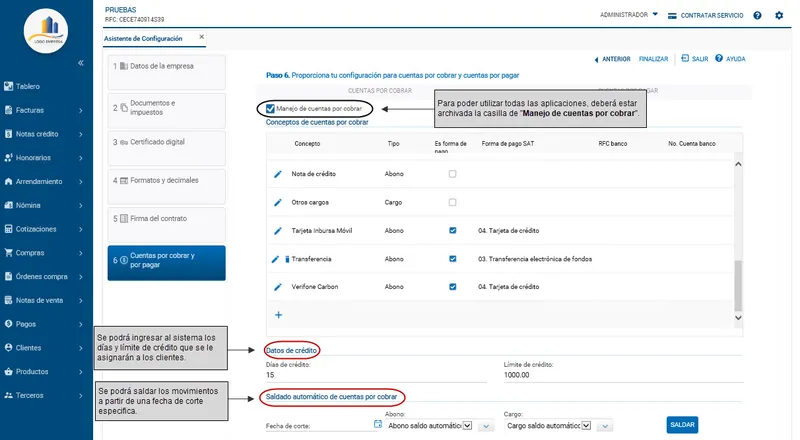The image size is (800, 440).
Task: Open AYUDA in the wizard toolbar
Action: click(x=730, y=59)
